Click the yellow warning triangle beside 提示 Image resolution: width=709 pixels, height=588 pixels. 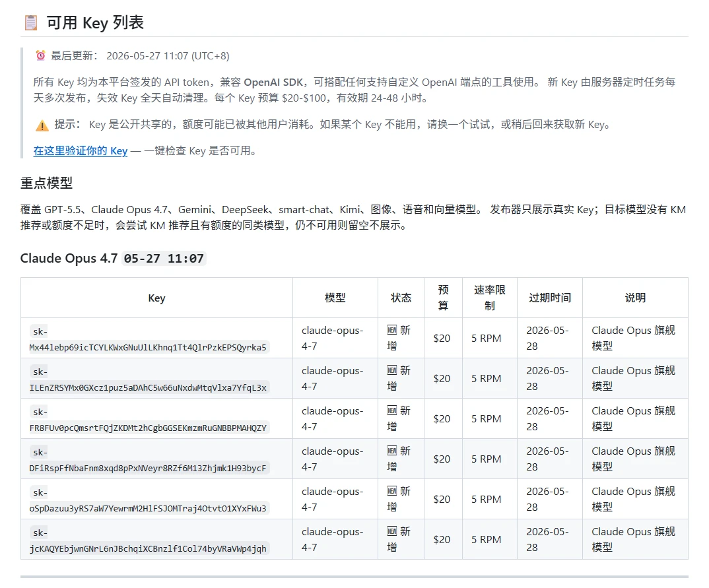point(42,125)
